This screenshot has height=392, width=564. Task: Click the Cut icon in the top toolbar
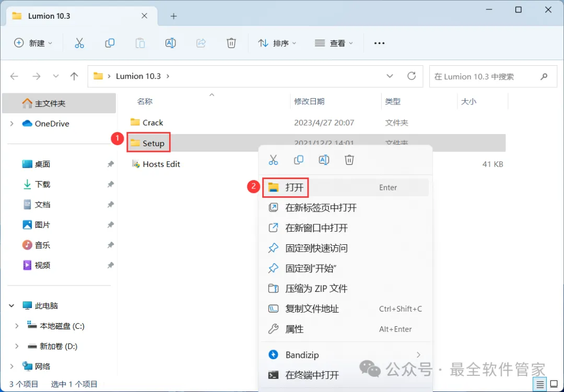click(79, 43)
